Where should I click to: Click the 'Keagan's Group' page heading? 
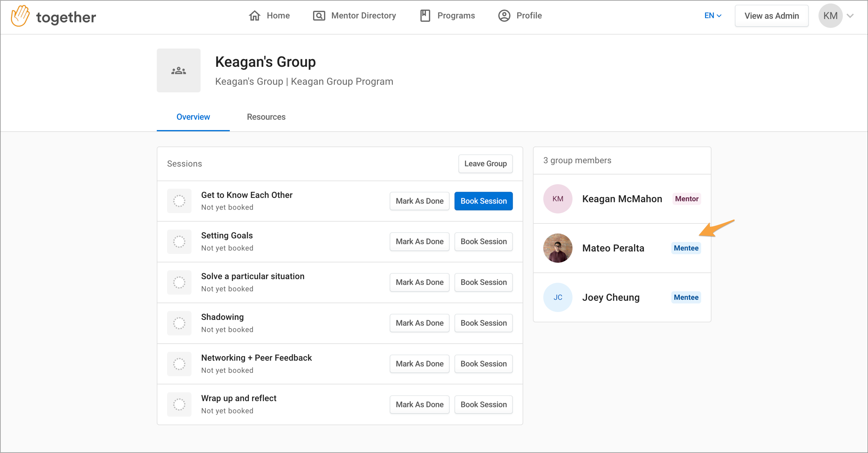pyautogui.click(x=266, y=62)
